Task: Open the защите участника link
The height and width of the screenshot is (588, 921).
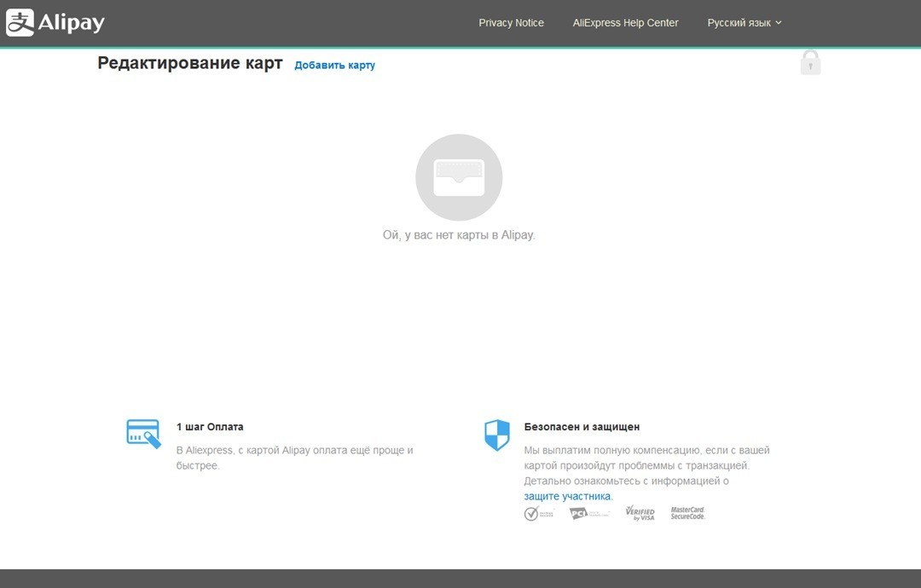Action: [567, 496]
